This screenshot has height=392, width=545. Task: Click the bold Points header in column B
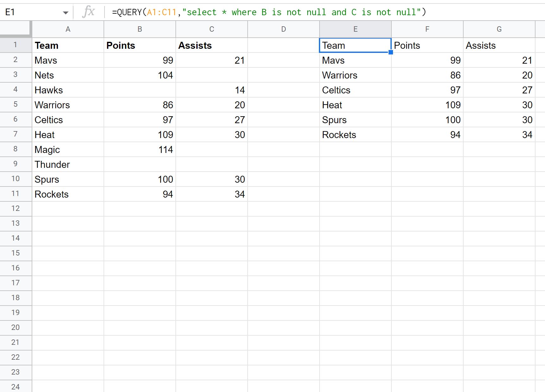click(x=140, y=45)
